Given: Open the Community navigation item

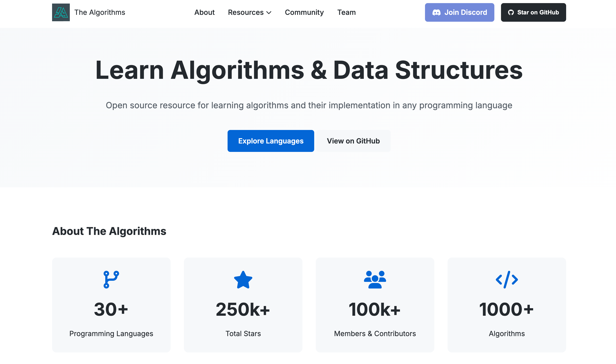Looking at the screenshot, I should [304, 12].
